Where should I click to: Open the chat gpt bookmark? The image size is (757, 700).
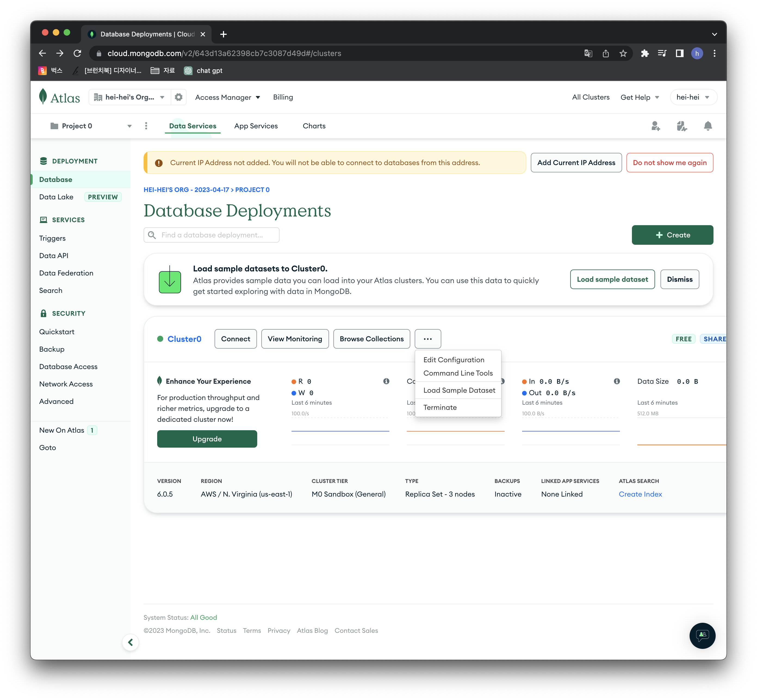pos(203,70)
